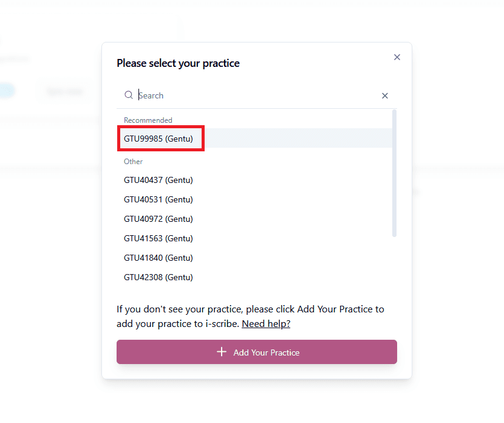Image resolution: width=504 pixels, height=423 pixels.
Task: Click the Other section label
Action: click(133, 162)
